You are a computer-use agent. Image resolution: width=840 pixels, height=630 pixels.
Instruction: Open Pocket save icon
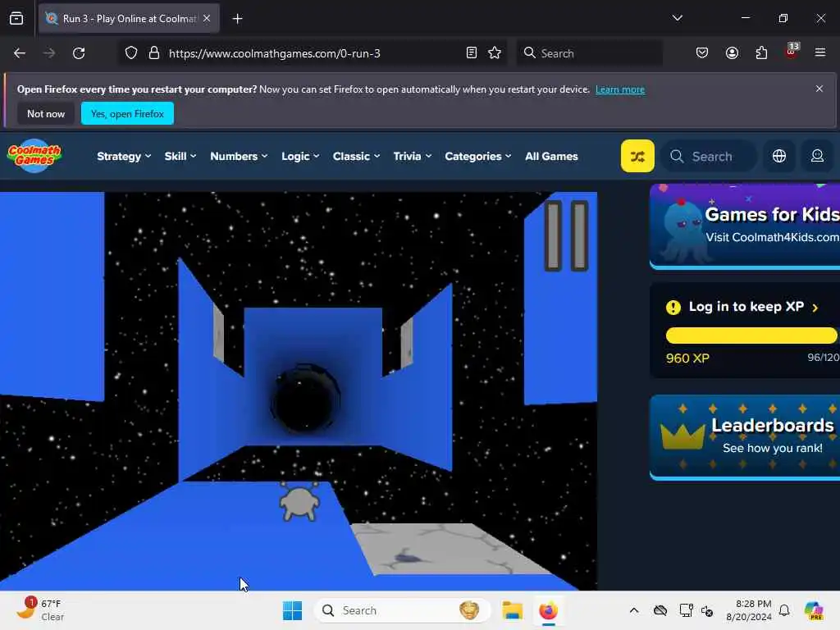point(702,53)
